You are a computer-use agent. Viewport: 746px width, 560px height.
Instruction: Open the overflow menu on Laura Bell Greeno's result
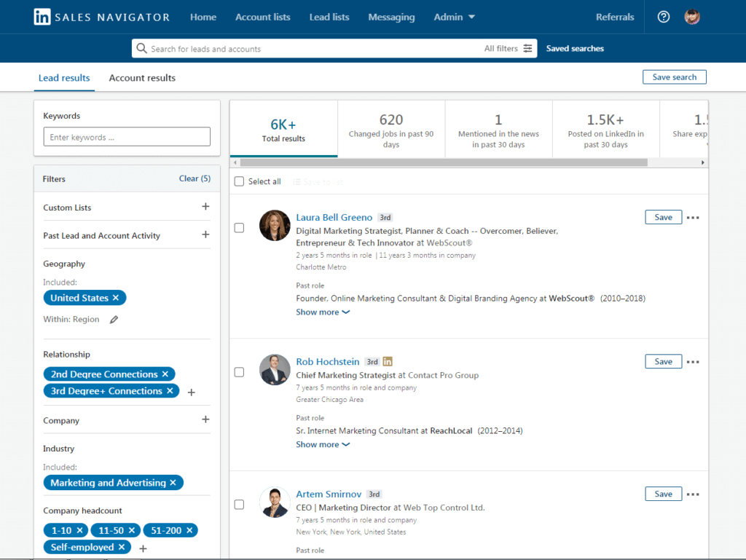coord(693,217)
